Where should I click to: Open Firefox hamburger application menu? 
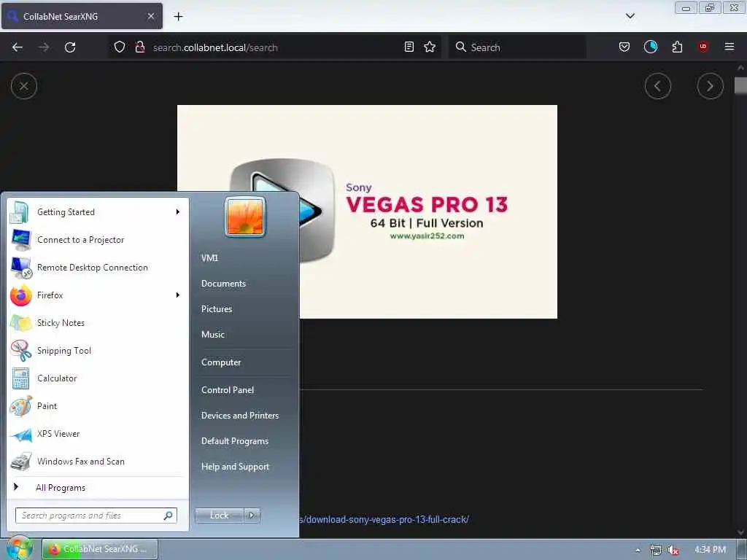pyautogui.click(x=729, y=47)
